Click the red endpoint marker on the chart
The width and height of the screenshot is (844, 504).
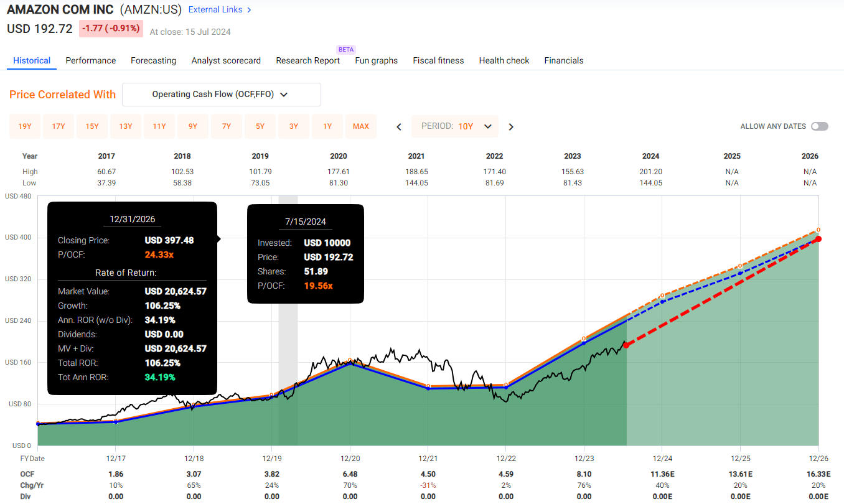tap(818, 238)
